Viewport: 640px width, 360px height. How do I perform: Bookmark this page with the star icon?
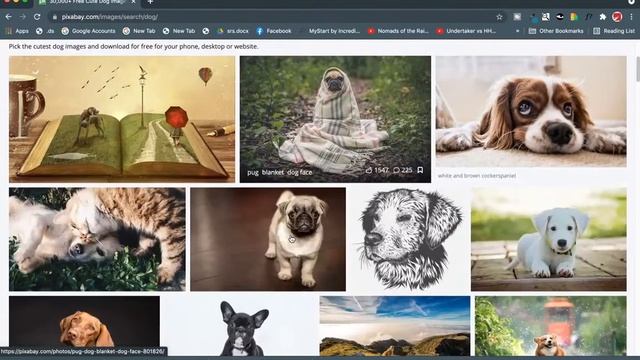click(x=499, y=17)
